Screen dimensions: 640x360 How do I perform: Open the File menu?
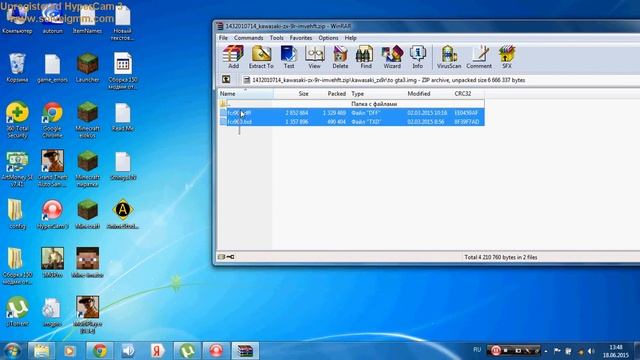[223, 38]
